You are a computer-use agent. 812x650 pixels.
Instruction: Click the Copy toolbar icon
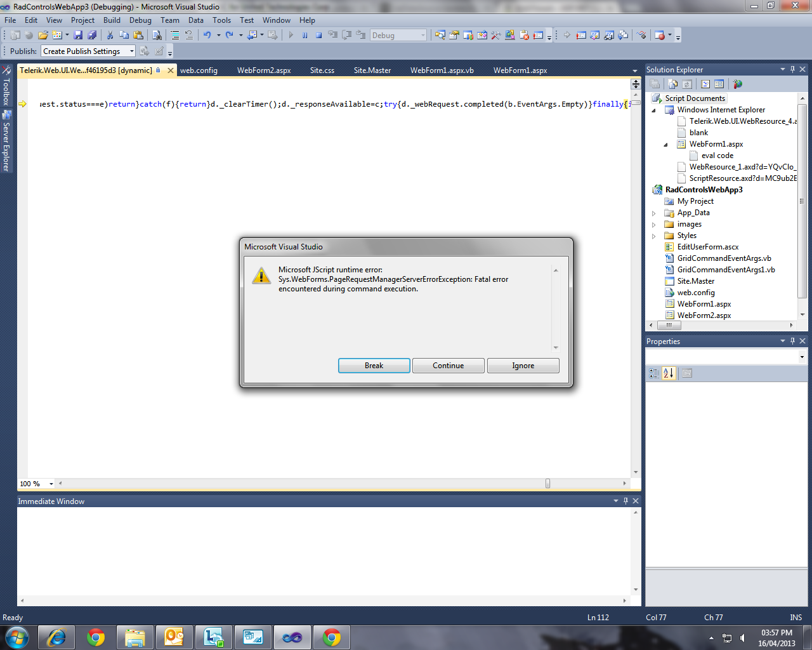click(x=124, y=36)
